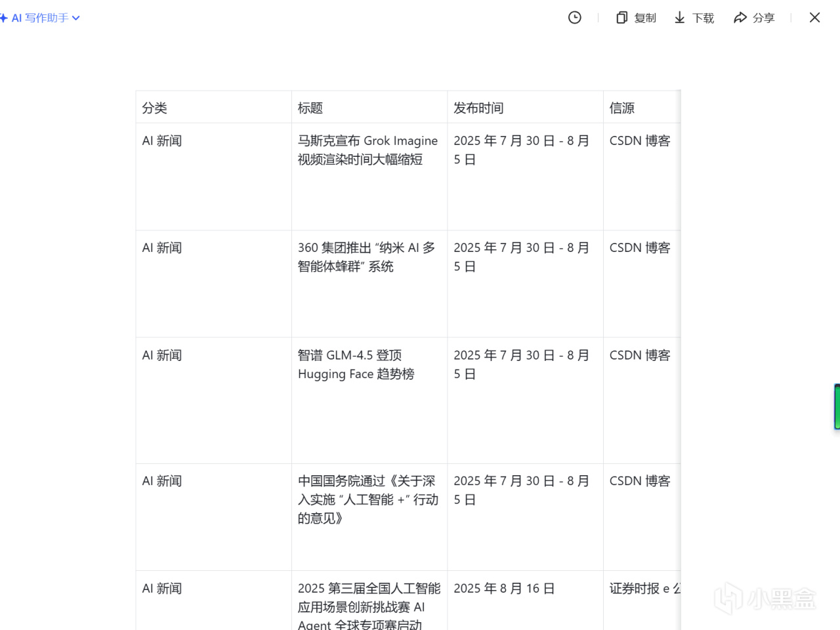Share the document via 分享
Screen dimensions: 840x630
[754, 18]
